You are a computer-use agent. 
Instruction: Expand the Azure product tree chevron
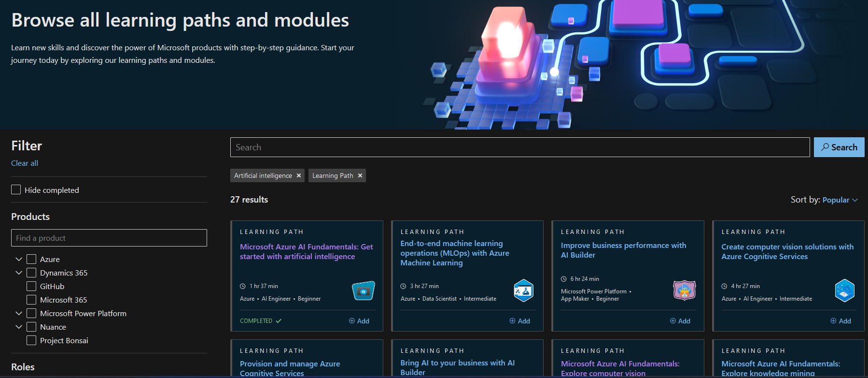click(19, 259)
